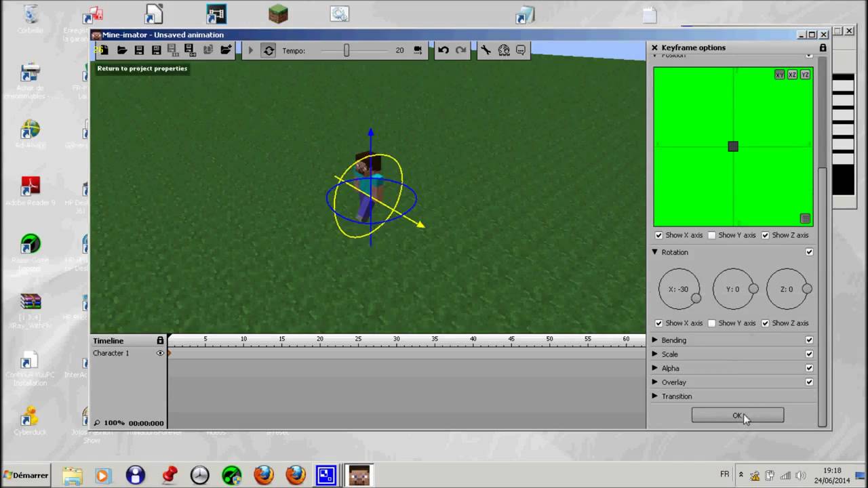Expand the Alpha section
Screen dimensions: 868x488
click(655, 369)
